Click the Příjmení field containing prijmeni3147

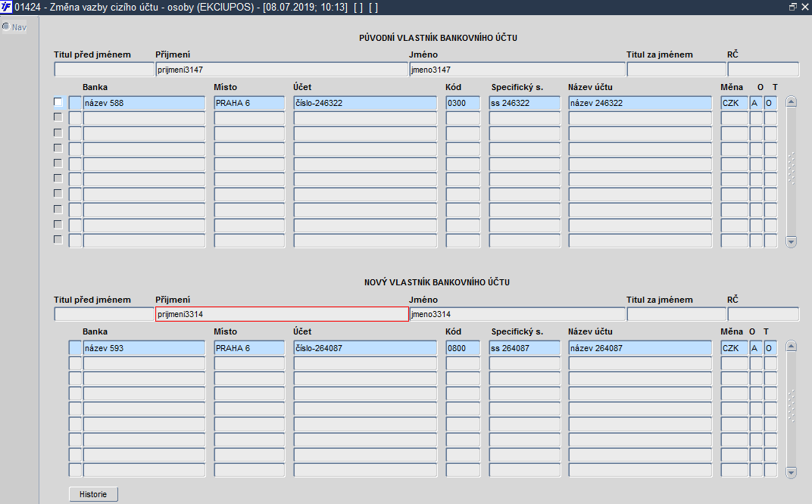coord(282,70)
